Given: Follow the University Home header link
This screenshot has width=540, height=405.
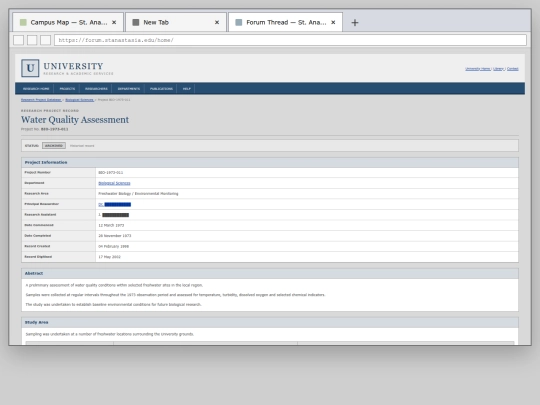Looking at the screenshot, I should pyautogui.click(x=478, y=69).
